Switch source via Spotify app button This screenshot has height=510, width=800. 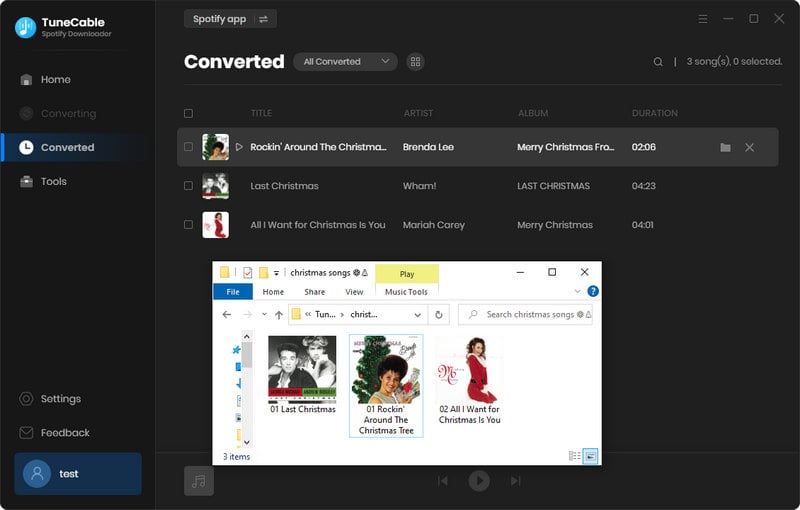coord(230,19)
